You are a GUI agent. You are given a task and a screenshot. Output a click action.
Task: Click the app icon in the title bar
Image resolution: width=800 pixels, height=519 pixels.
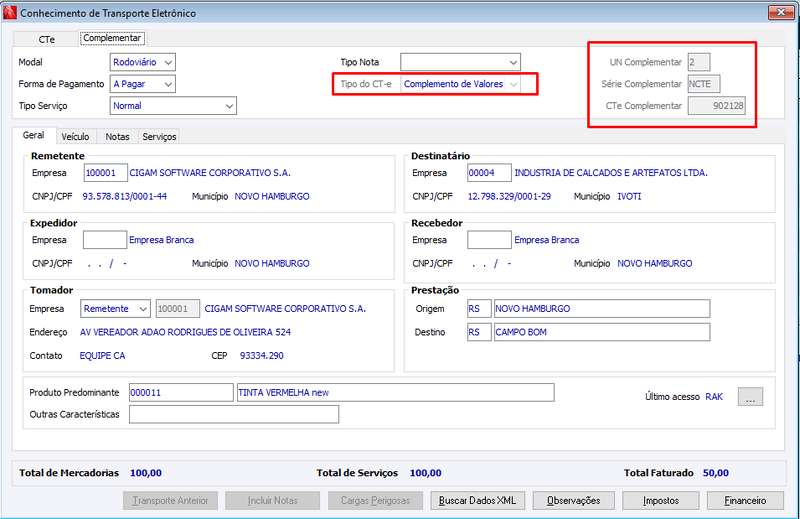[x=9, y=13]
